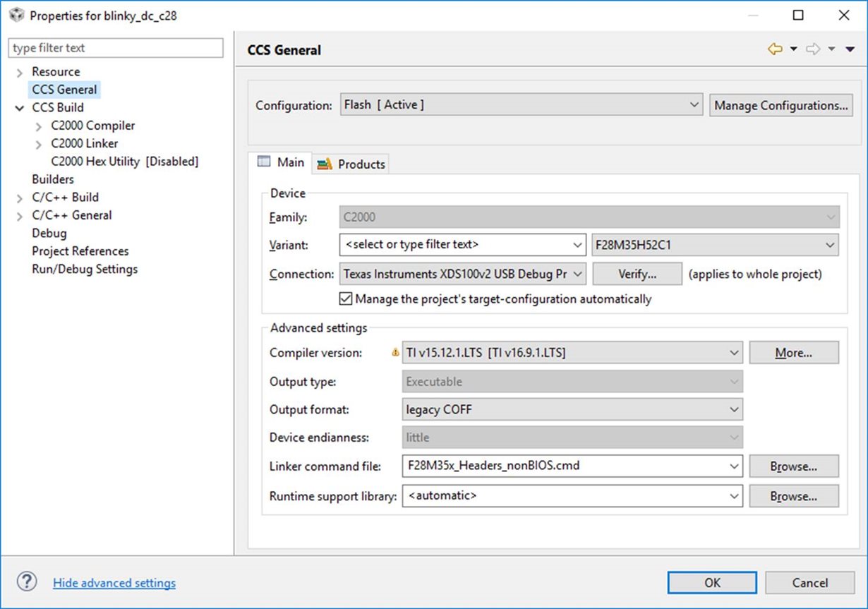This screenshot has height=609, width=868.
Task: Click the filter text input field
Action: point(116,48)
